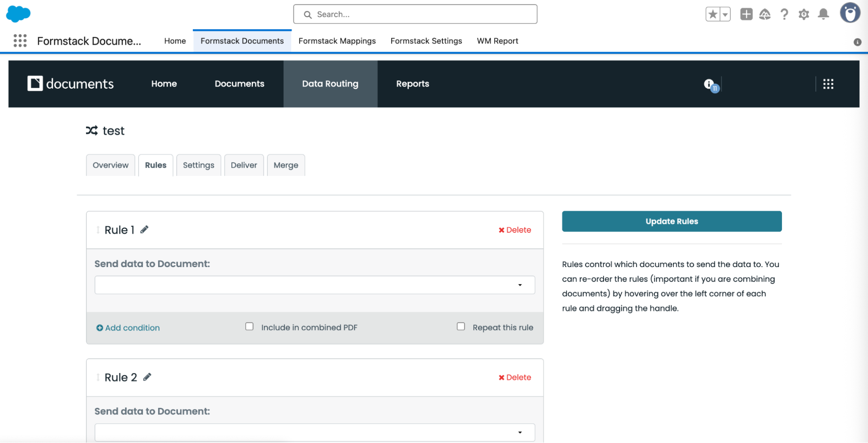Click the info notification icon with badge
This screenshot has width=868, height=443.
710,84
